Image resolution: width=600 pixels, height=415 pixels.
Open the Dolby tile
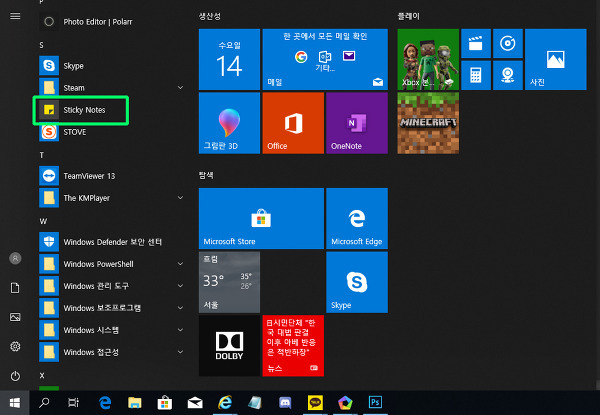(x=229, y=346)
